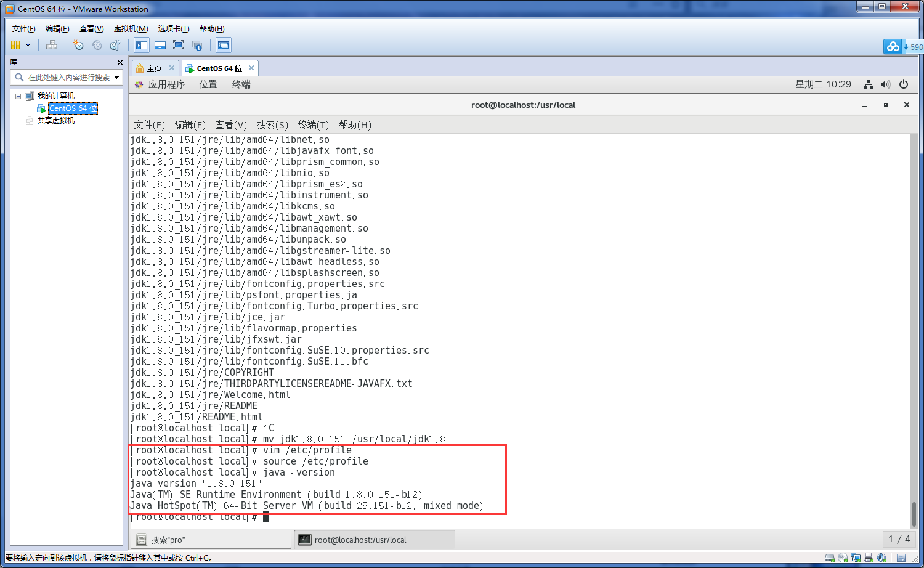This screenshot has height=568, width=924.
Task: Click the clock 星期二 10:29
Action: coord(823,84)
